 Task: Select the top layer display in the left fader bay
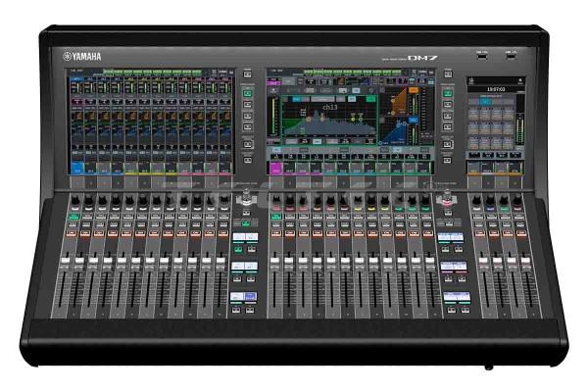click(245, 237)
